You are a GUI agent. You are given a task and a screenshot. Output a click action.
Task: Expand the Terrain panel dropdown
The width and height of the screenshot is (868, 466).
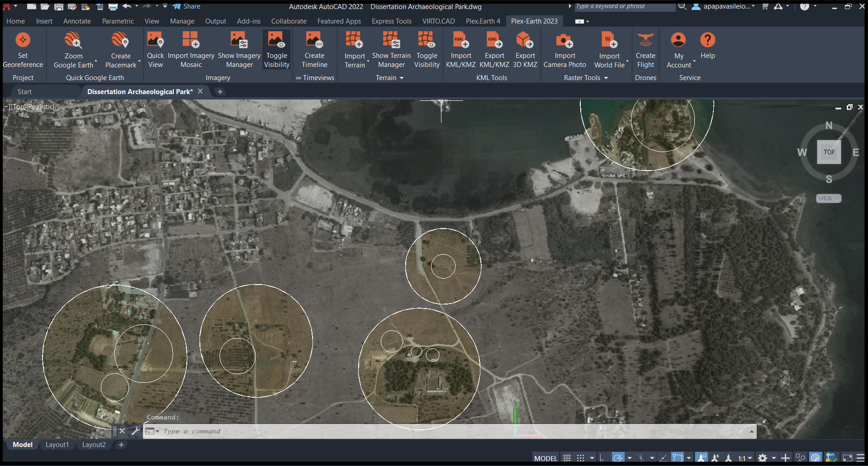(x=402, y=78)
